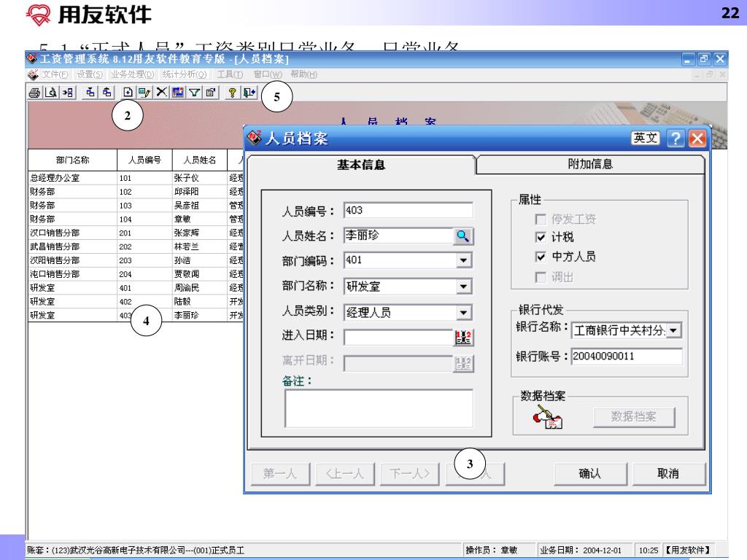Click the 人员编号 column header
The width and height of the screenshot is (747, 560).
coord(144,160)
